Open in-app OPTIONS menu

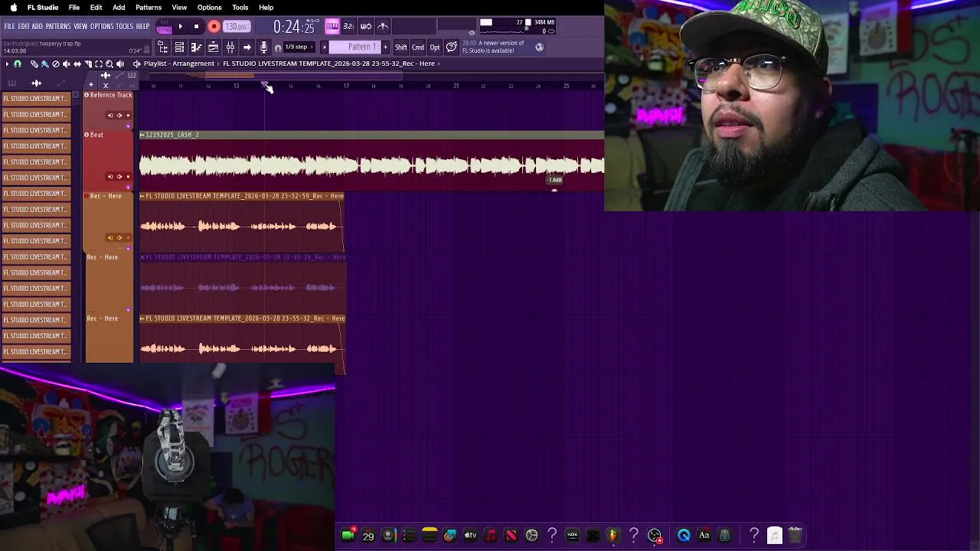[102, 26]
